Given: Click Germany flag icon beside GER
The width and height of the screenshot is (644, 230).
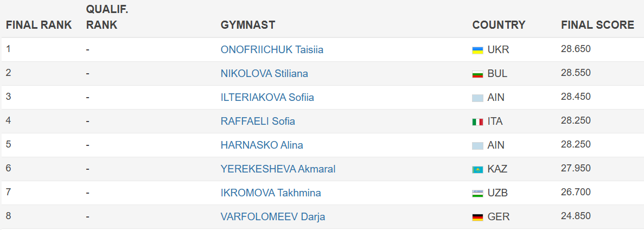Looking at the screenshot, I should point(477,217).
